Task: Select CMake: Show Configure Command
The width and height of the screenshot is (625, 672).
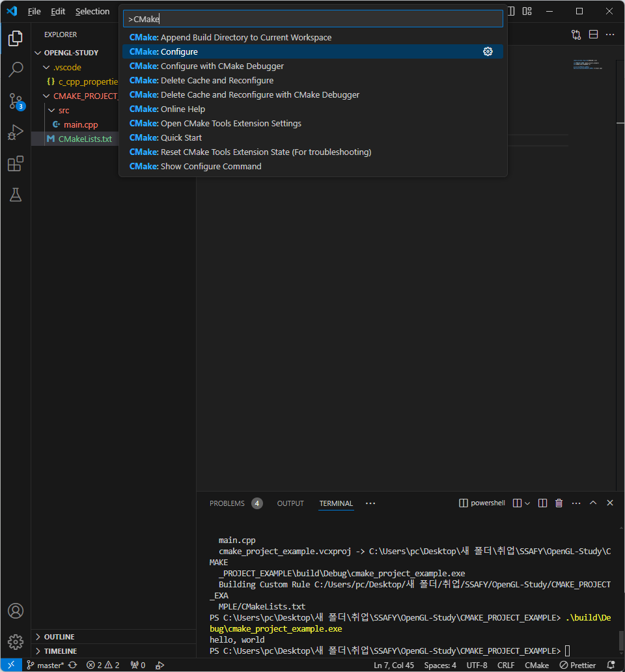Action: point(312,166)
